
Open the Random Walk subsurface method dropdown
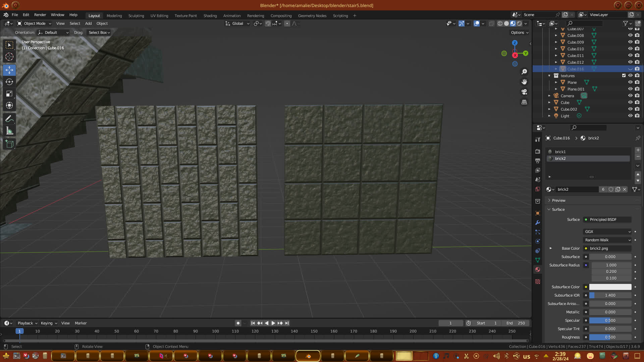click(x=607, y=240)
